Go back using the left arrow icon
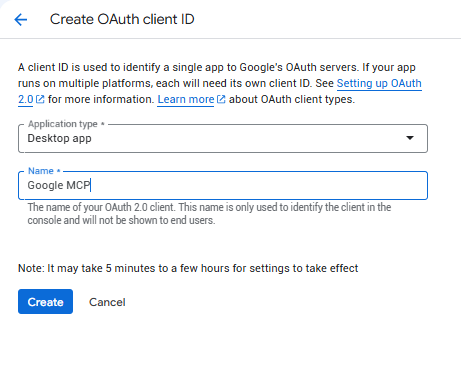Image resolution: width=461 pixels, height=367 pixels. (21, 19)
